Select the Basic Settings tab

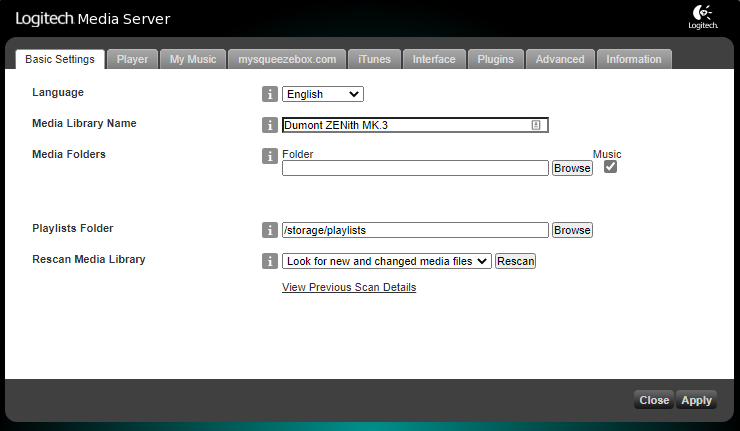[60, 59]
